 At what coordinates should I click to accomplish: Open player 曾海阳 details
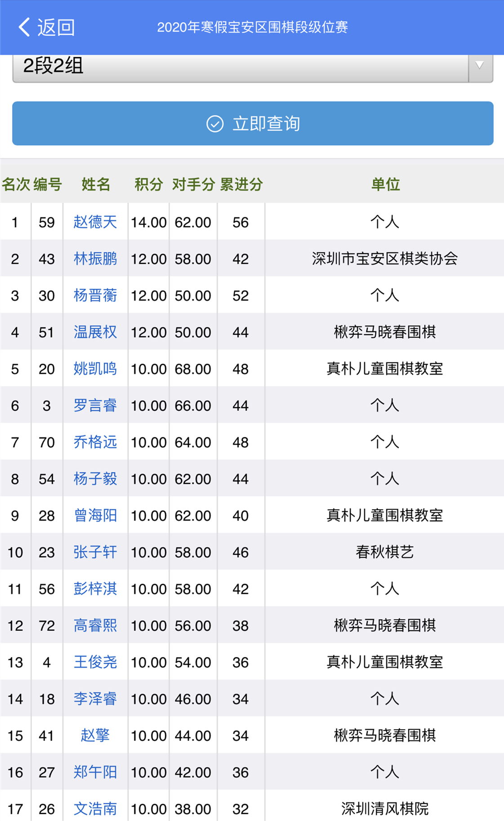tap(95, 515)
